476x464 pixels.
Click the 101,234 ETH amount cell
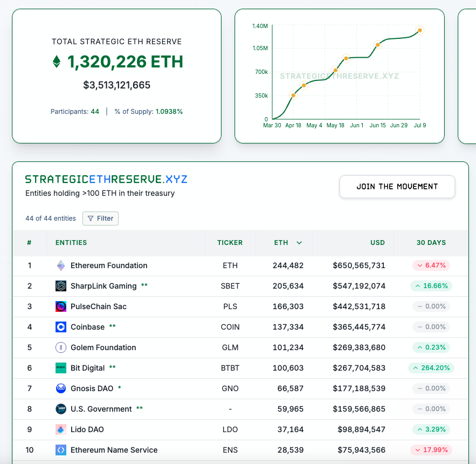point(288,347)
